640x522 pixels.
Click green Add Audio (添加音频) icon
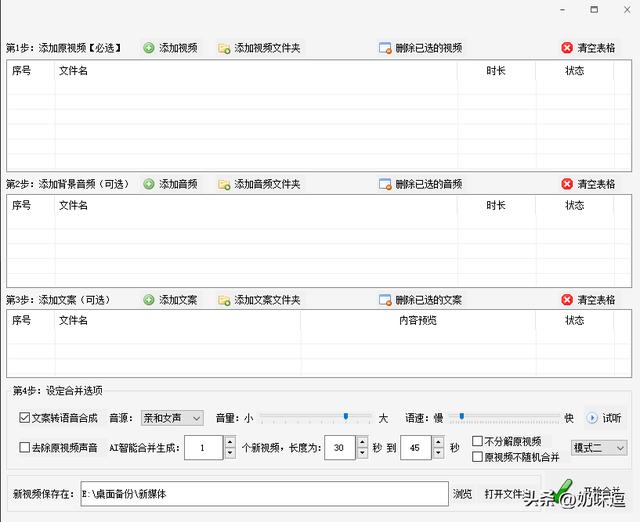(x=149, y=184)
